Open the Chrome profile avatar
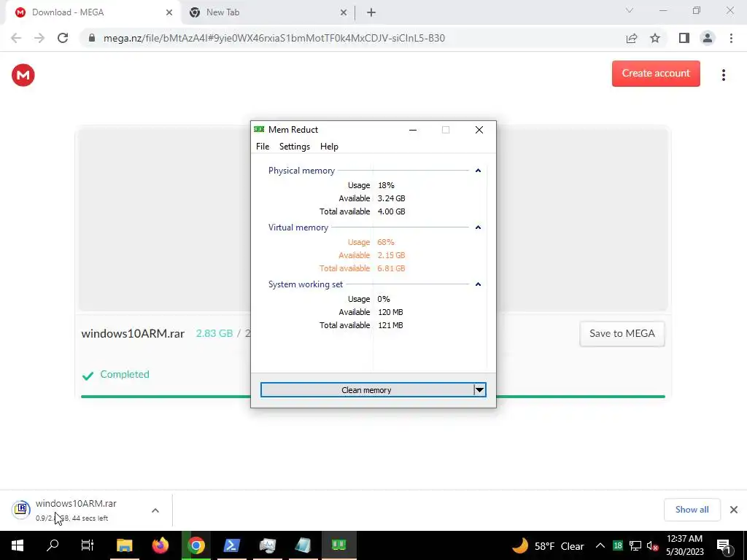The height and width of the screenshot is (560, 747). [x=708, y=38]
